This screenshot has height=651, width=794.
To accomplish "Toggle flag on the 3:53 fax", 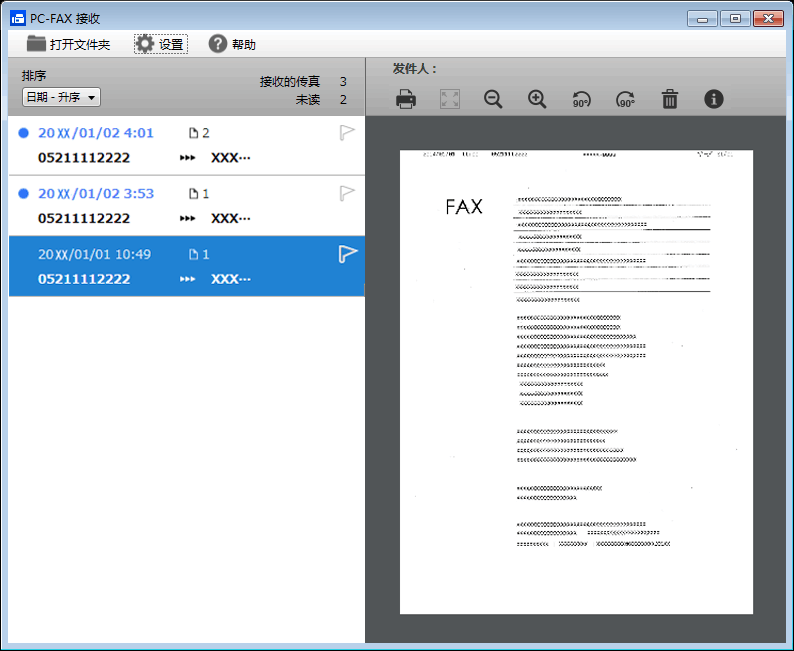I will click(x=347, y=193).
